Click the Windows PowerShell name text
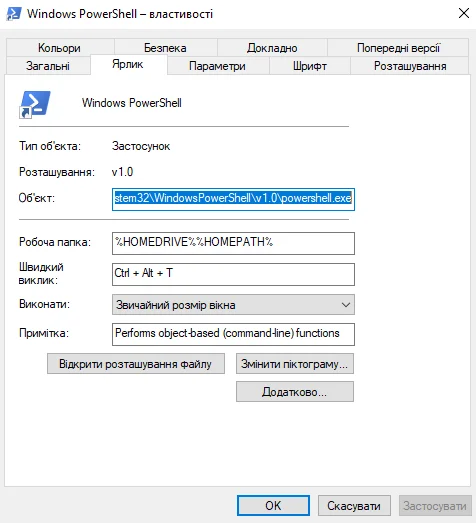The height and width of the screenshot is (523, 476). 132,103
